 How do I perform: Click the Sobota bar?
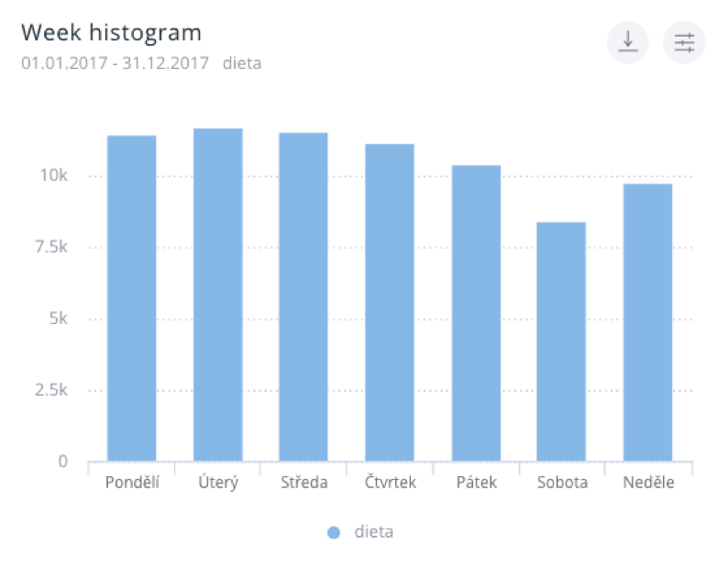[561, 341]
